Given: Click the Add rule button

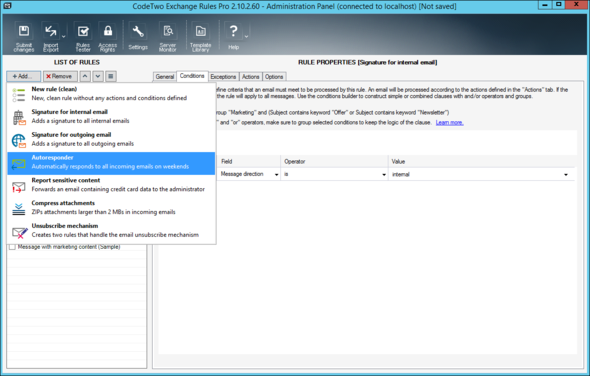Looking at the screenshot, I should click(x=23, y=76).
